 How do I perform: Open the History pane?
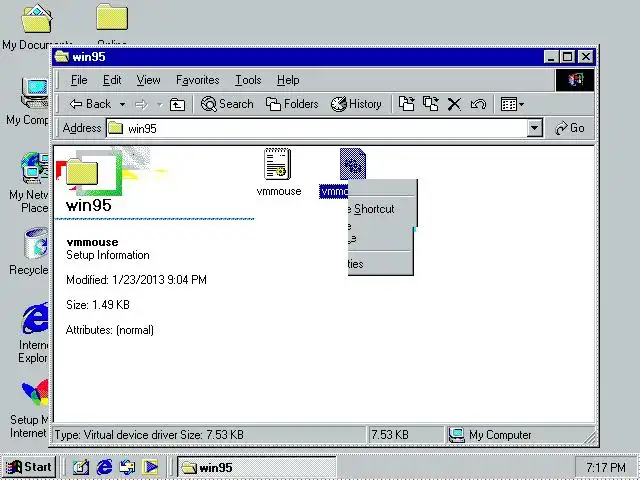pos(356,104)
